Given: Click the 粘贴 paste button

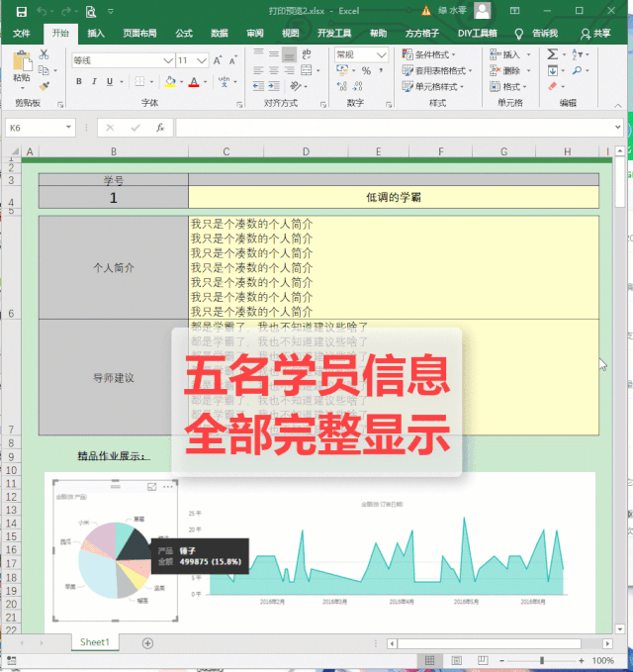Looking at the screenshot, I should click(x=22, y=67).
